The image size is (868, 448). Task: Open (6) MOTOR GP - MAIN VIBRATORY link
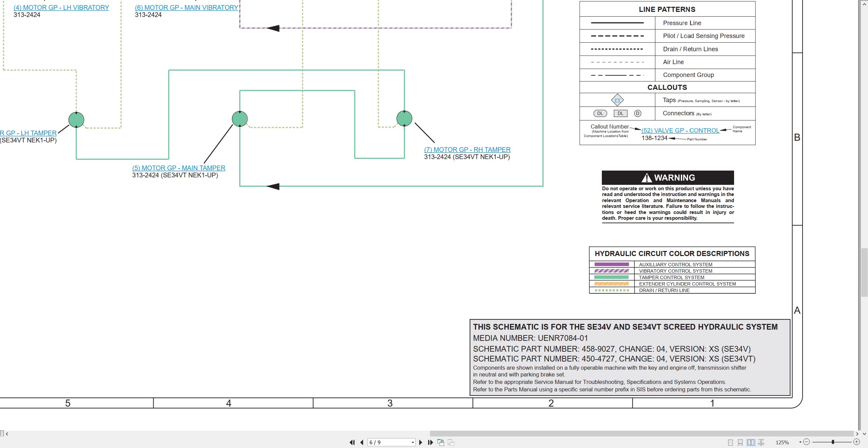[x=186, y=7]
